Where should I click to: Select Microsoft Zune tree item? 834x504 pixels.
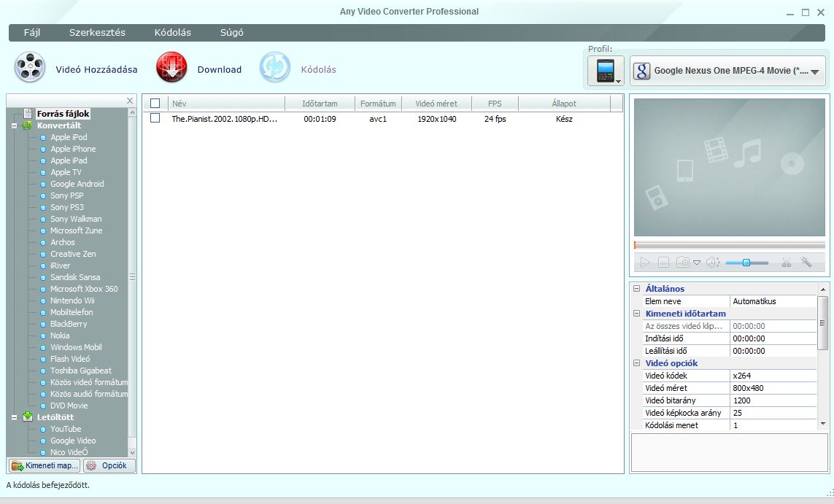coord(76,230)
